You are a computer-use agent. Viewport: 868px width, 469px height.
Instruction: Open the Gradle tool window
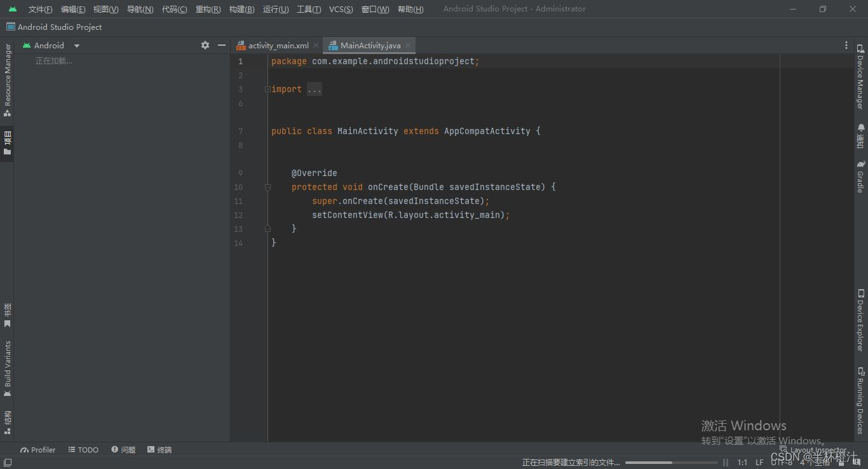tap(860, 177)
